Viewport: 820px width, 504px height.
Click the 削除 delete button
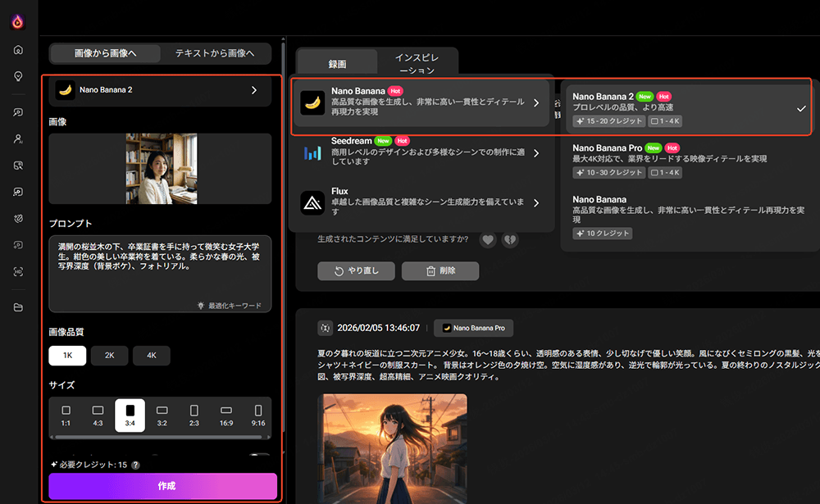440,271
